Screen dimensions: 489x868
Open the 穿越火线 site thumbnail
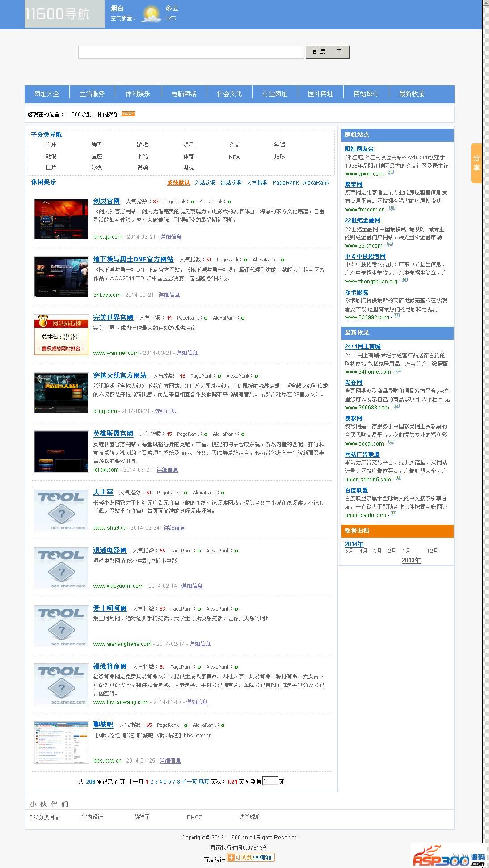point(61,393)
